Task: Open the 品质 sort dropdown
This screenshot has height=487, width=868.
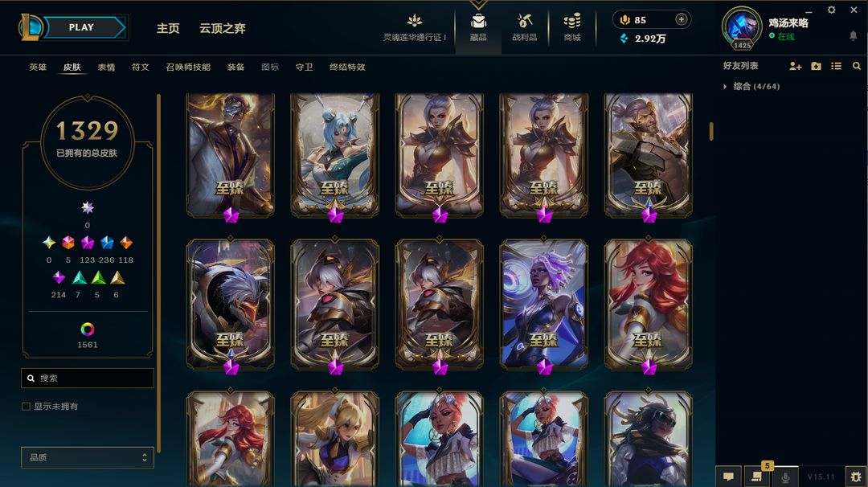Action: pyautogui.click(x=88, y=458)
